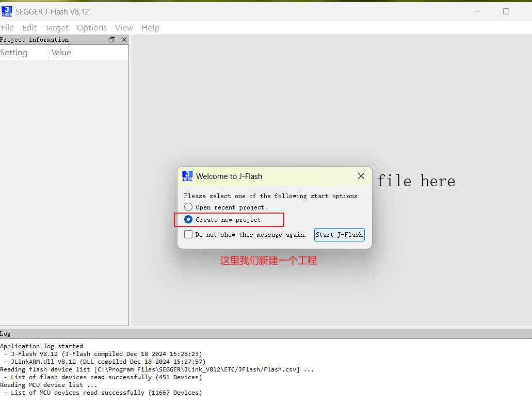This screenshot has width=532, height=405.
Task: Check Do not show this message again
Action: (x=188, y=234)
